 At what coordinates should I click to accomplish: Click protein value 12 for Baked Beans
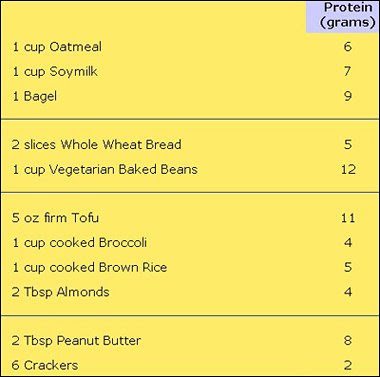[348, 169]
